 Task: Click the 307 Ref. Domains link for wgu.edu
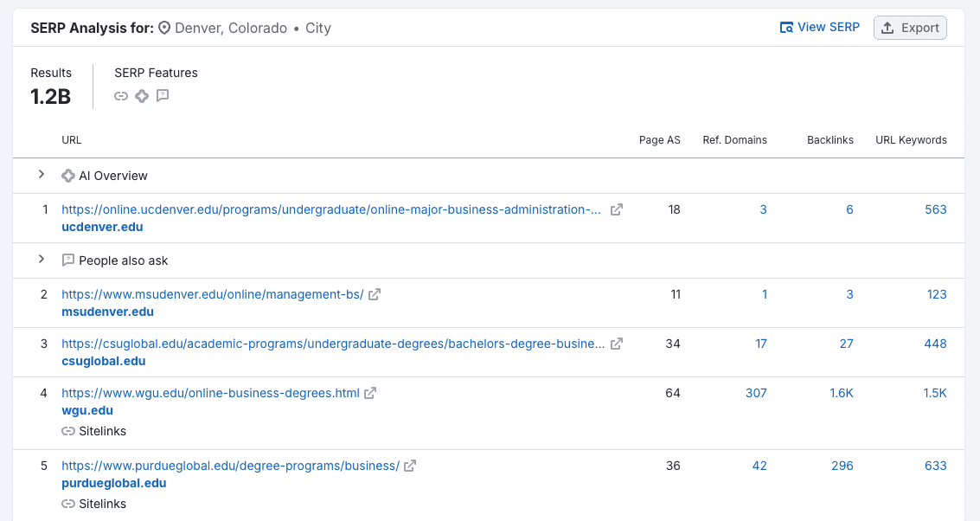756,393
